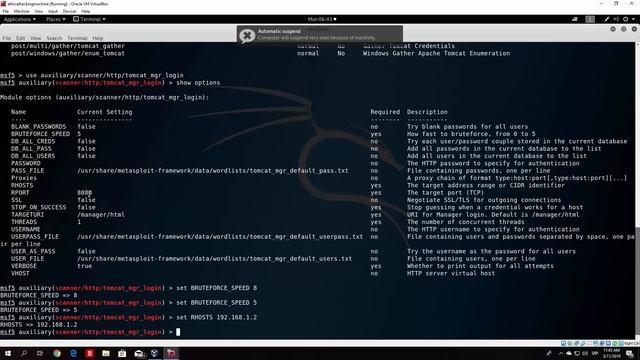The image size is (640, 360).
Task: Open the Windows clock and date
Action: [611, 353]
